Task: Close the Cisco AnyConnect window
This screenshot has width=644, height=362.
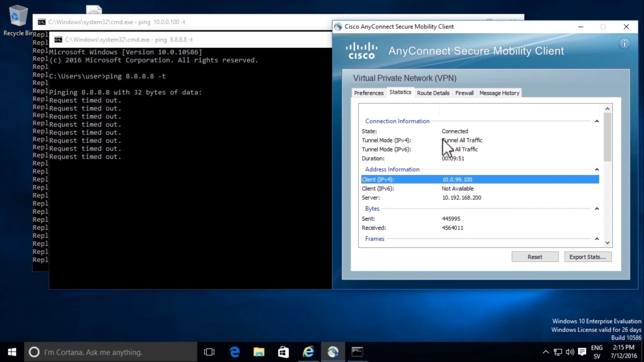Action: [x=626, y=27]
